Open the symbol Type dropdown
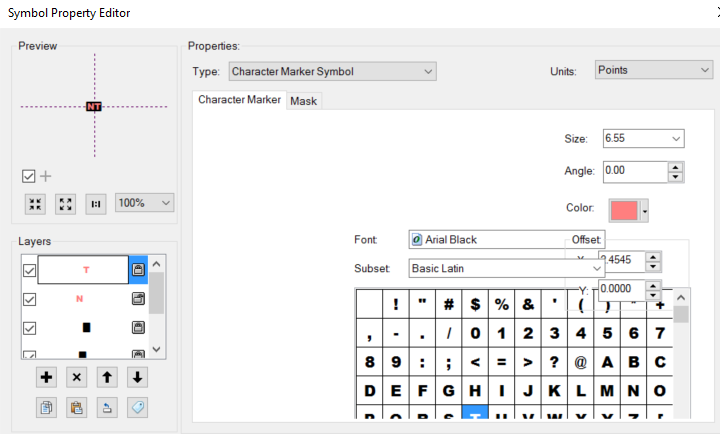Screen dimensions: 720x434 click(x=332, y=71)
